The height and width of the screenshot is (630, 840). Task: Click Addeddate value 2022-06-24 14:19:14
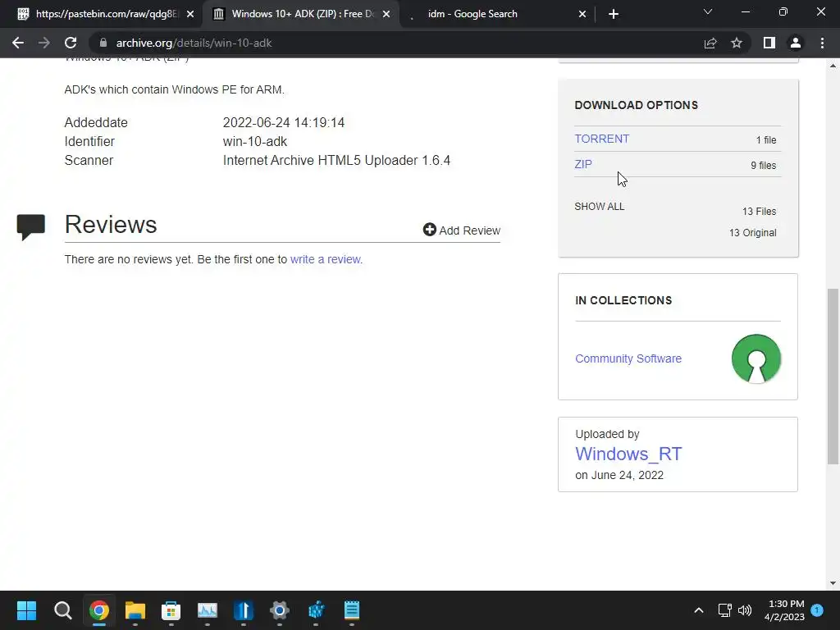point(283,123)
